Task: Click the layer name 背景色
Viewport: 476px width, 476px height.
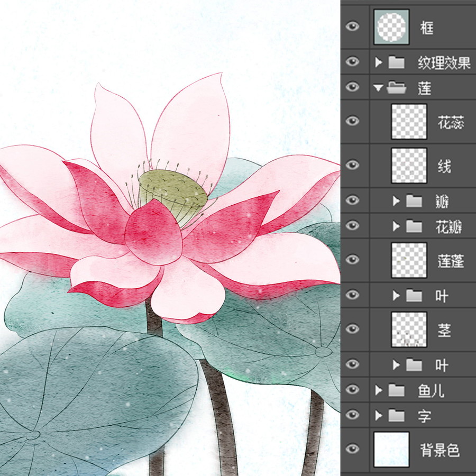Action: pyautogui.click(x=440, y=450)
